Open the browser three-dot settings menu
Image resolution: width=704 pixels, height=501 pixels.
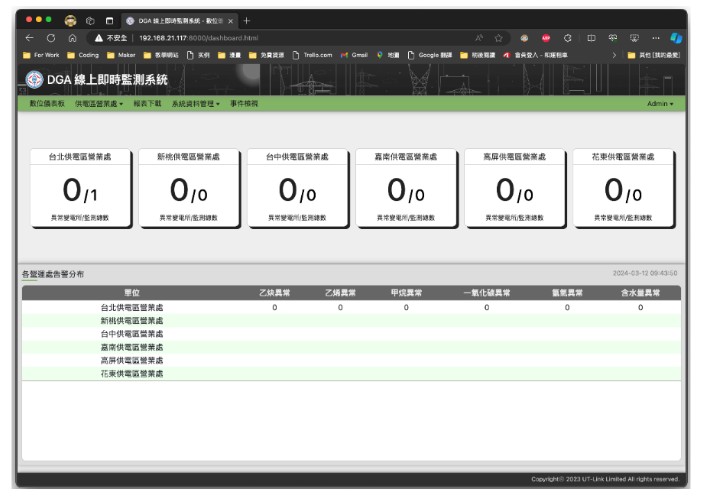point(655,37)
